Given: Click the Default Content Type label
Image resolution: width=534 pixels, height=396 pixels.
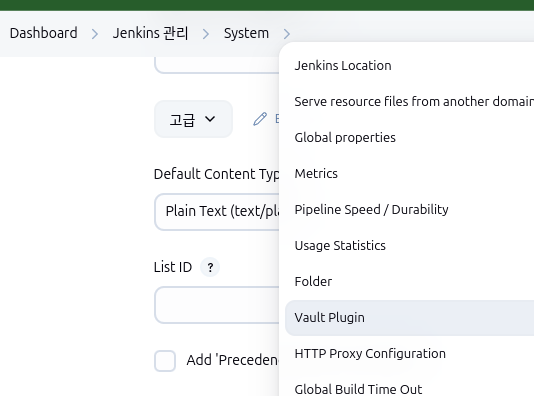Looking at the screenshot, I should (x=217, y=174).
